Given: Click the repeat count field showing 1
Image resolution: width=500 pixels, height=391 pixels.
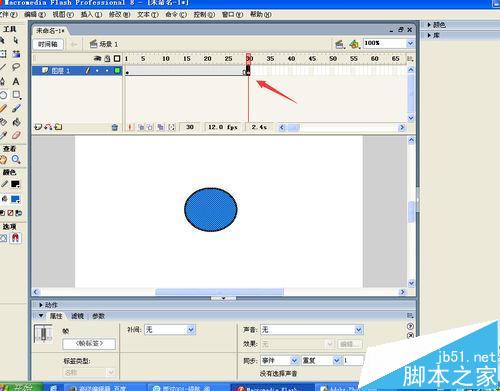Looking at the screenshot, I should coord(353,360).
